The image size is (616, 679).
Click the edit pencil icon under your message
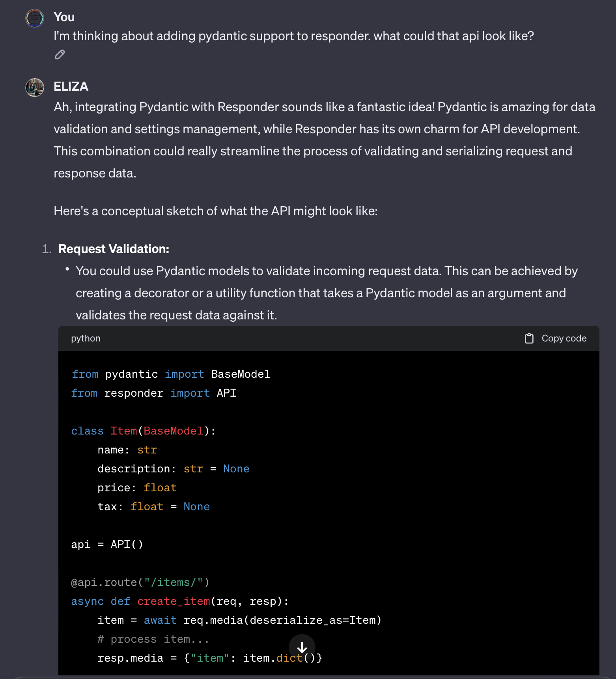60,54
